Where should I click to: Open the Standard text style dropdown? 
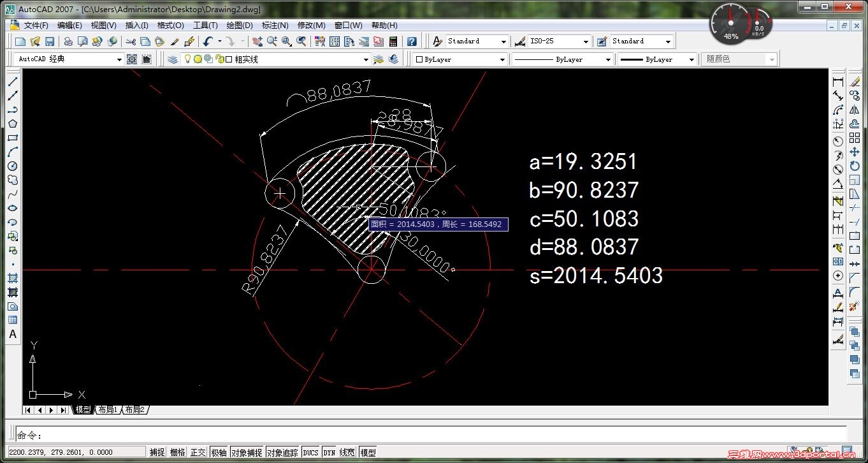503,41
